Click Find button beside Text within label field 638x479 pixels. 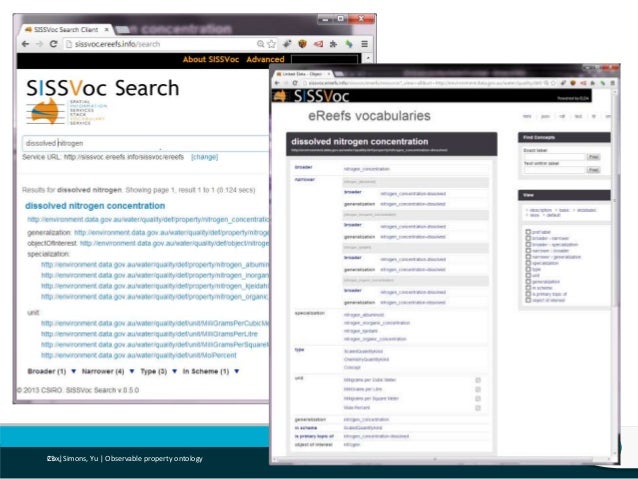[x=593, y=170]
